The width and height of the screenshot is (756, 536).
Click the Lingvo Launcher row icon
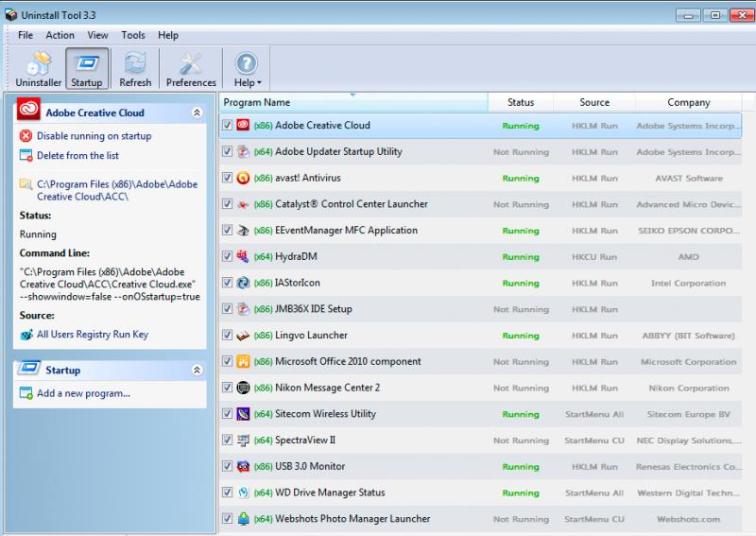tap(243, 336)
